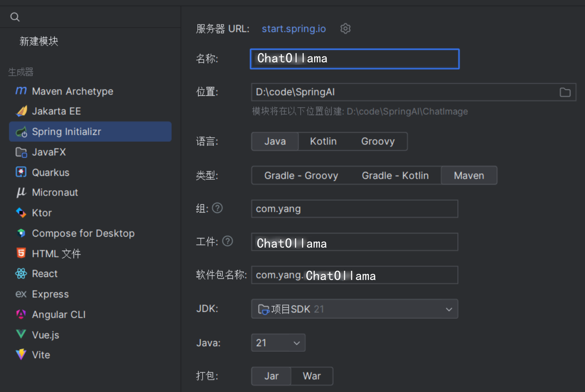Screen dimensions: 585x392
Task: Select Maven Archetype generator
Action: tap(90, 91)
